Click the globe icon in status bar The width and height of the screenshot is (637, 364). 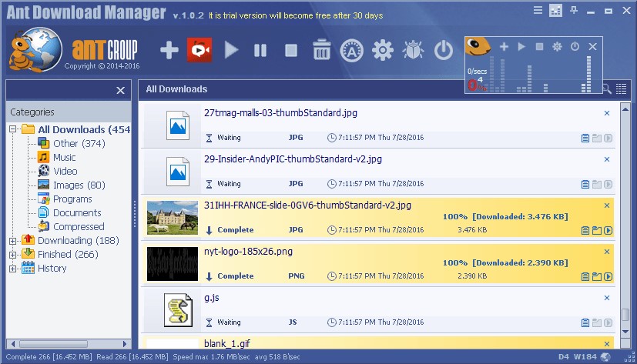[x=605, y=357]
